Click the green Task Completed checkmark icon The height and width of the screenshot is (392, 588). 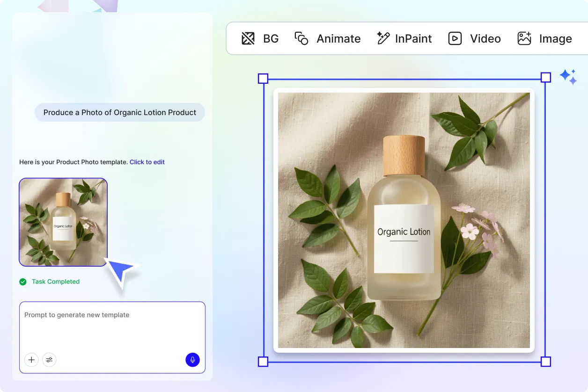pos(23,282)
